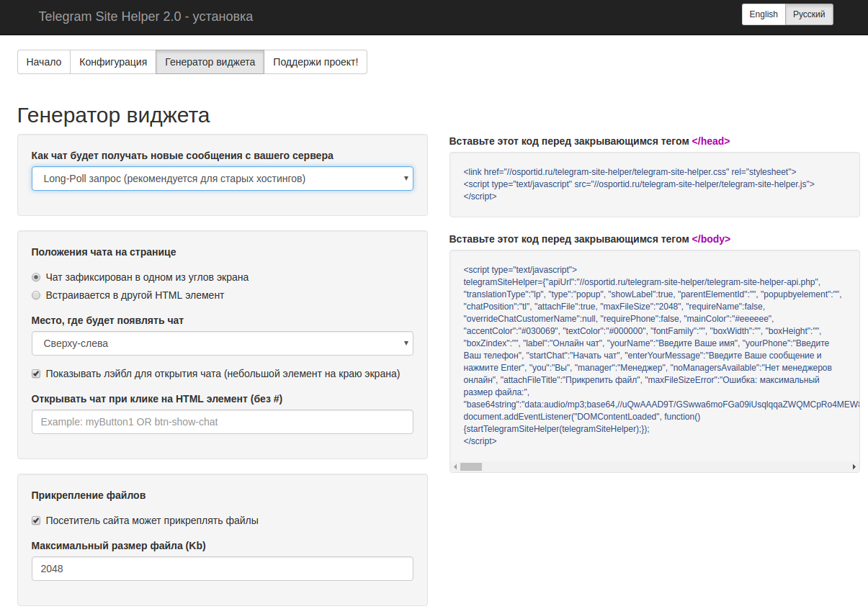Expand the 'Сверху-слева' position dropdown

click(x=222, y=343)
